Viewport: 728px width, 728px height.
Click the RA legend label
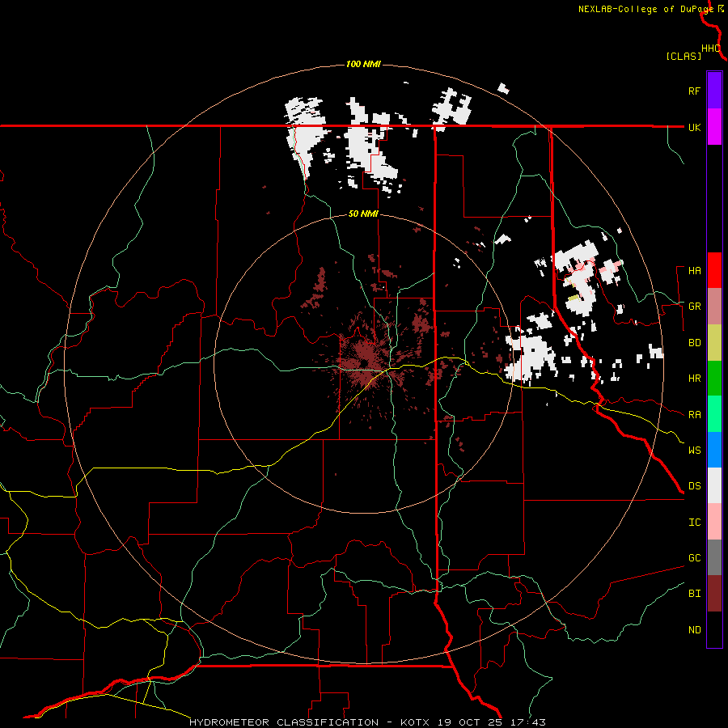(x=694, y=415)
